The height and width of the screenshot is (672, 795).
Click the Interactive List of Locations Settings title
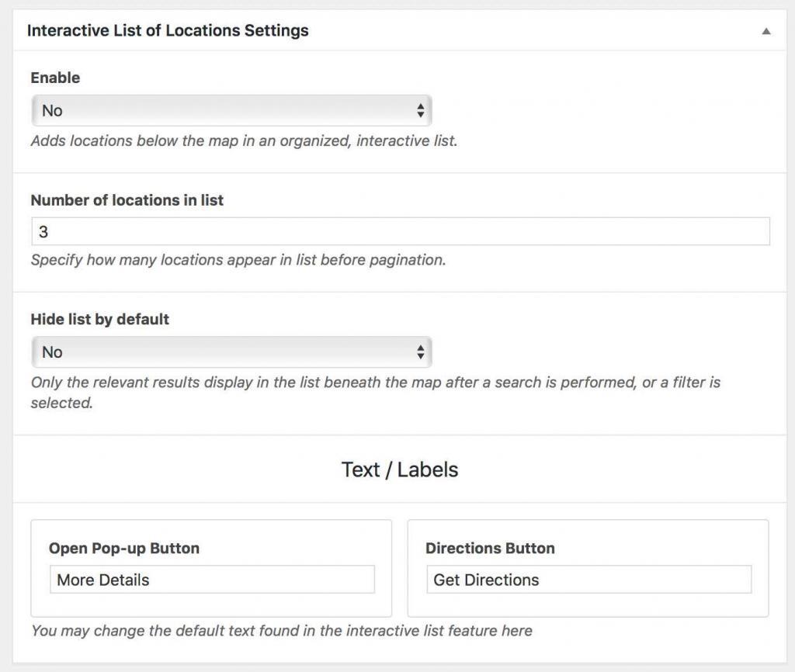pyautogui.click(x=168, y=31)
